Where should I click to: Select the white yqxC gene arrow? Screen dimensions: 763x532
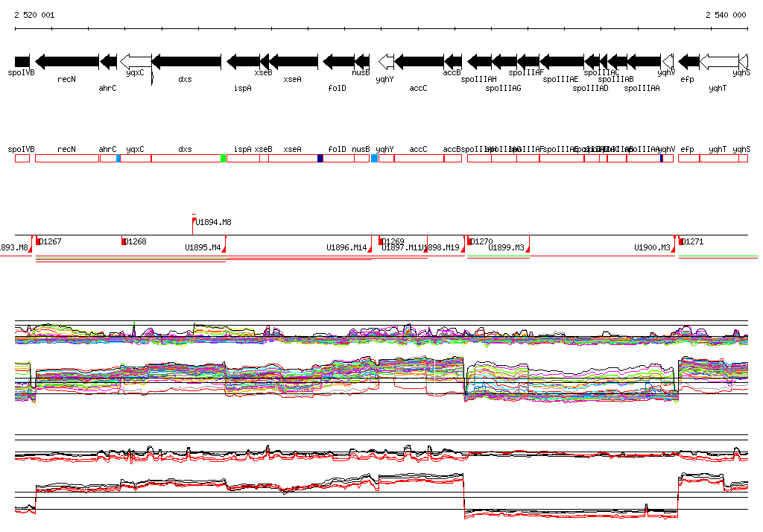(x=136, y=61)
